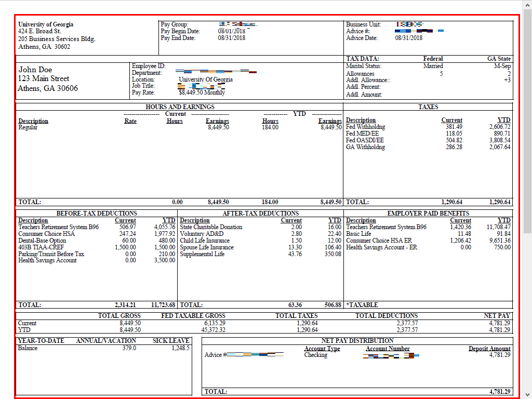Click the "SICK LEAVE" column header
532x399 pixels.
coord(171,341)
